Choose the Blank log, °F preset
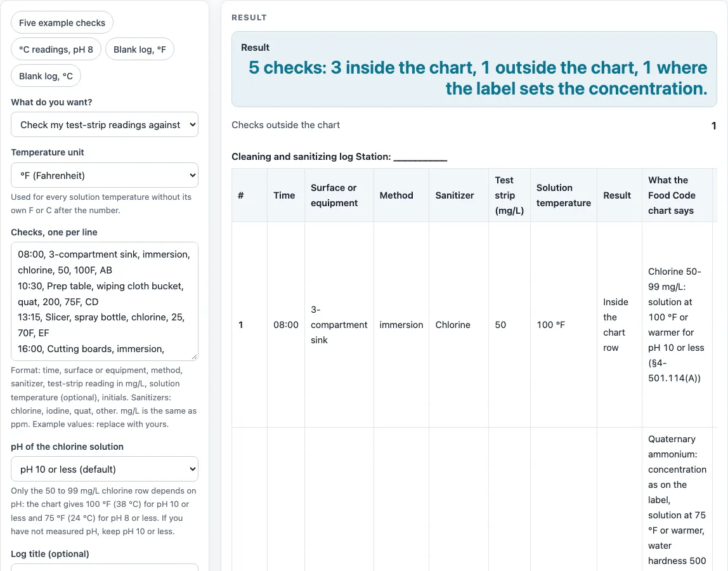 [140, 49]
